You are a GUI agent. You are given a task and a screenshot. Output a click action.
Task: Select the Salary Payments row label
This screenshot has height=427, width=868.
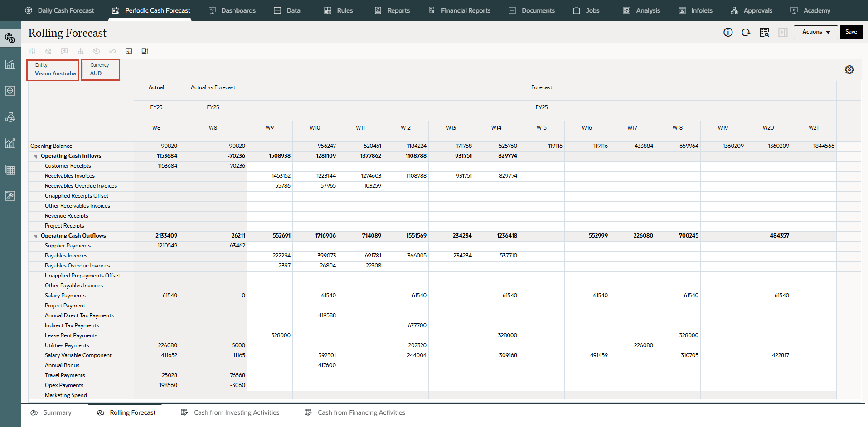pyautogui.click(x=65, y=296)
